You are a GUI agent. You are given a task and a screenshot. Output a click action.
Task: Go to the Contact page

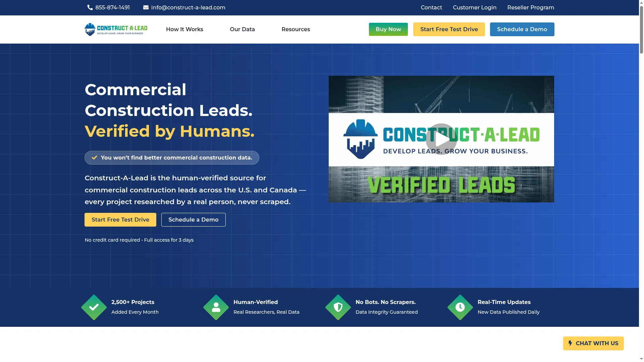click(x=431, y=7)
